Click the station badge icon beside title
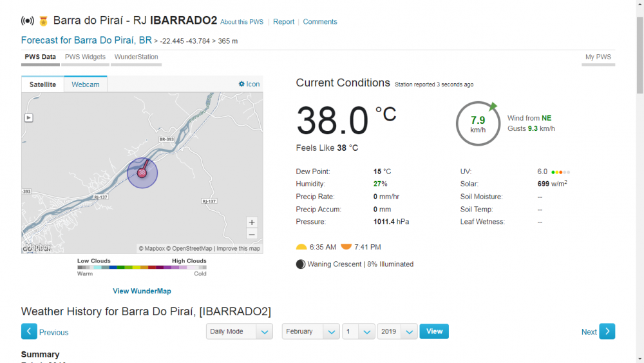 [44, 21]
